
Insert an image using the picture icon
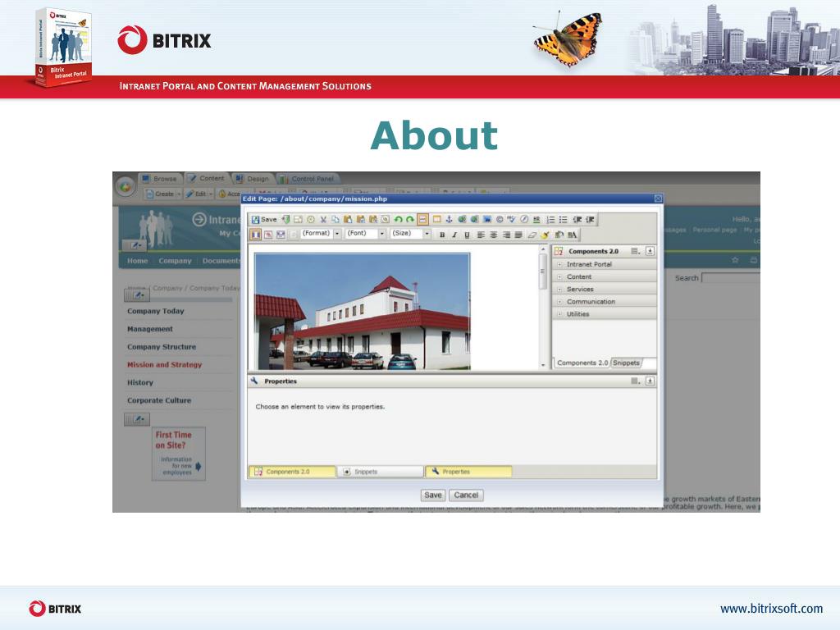(487, 220)
